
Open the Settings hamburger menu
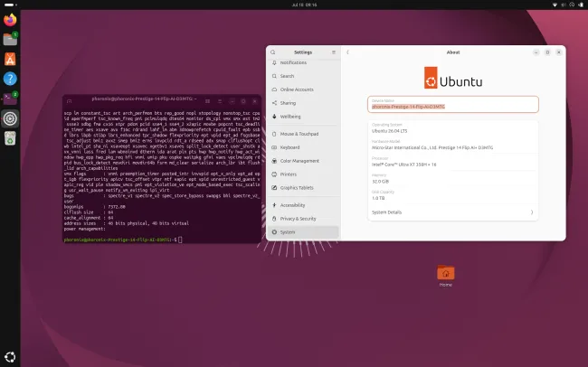(x=334, y=52)
